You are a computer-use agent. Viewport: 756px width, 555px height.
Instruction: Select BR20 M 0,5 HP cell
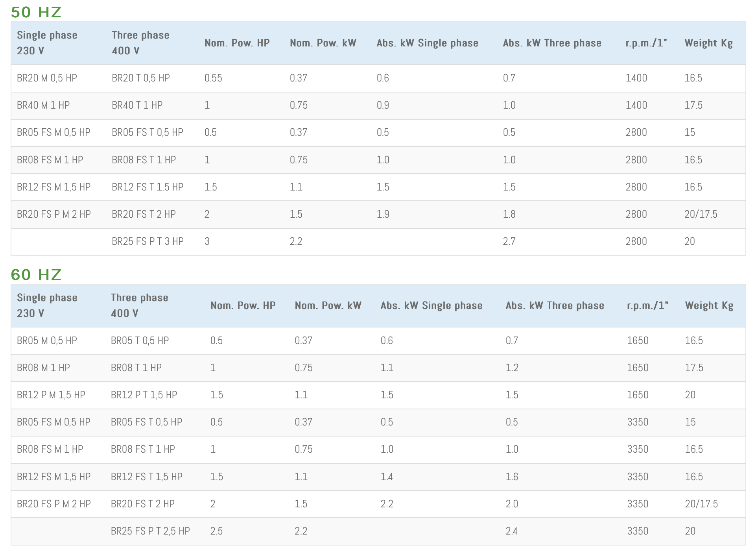[47, 78]
